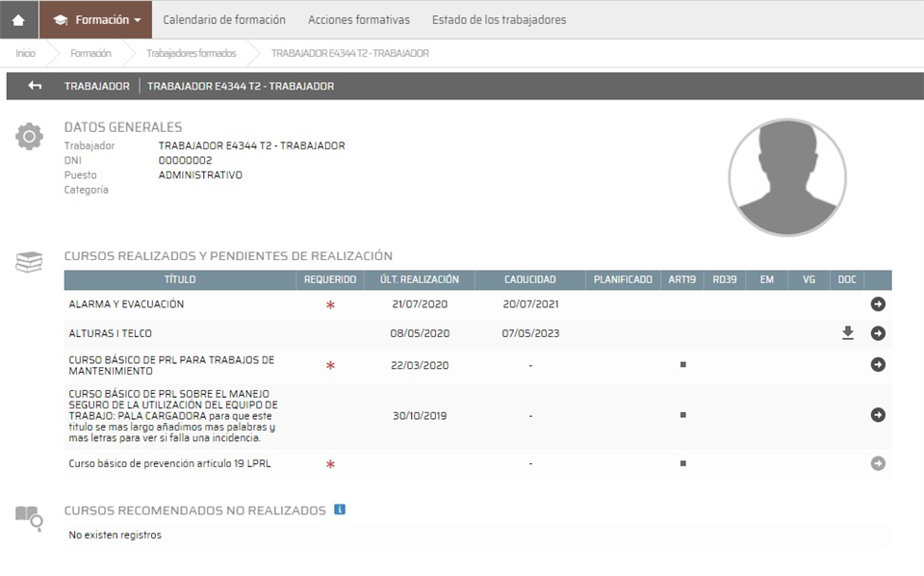Open details arrow for ALTURAS I TELCO row
The height and width of the screenshot is (576, 924).
878,333
